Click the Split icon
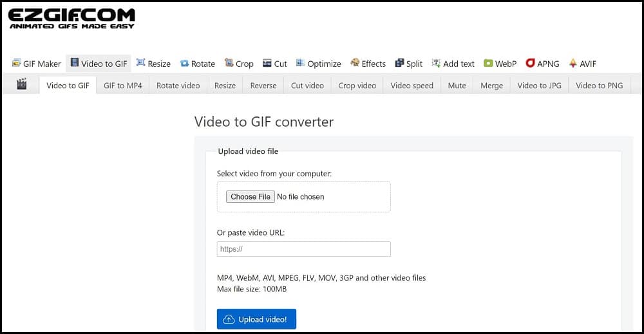The image size is (644, 334). [x=399, y=62]
